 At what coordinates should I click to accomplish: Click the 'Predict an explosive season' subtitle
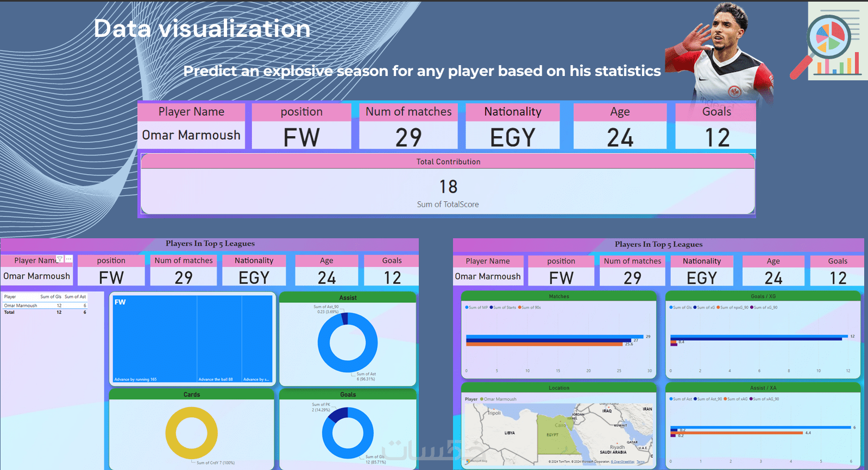click(x=422, y=71)
